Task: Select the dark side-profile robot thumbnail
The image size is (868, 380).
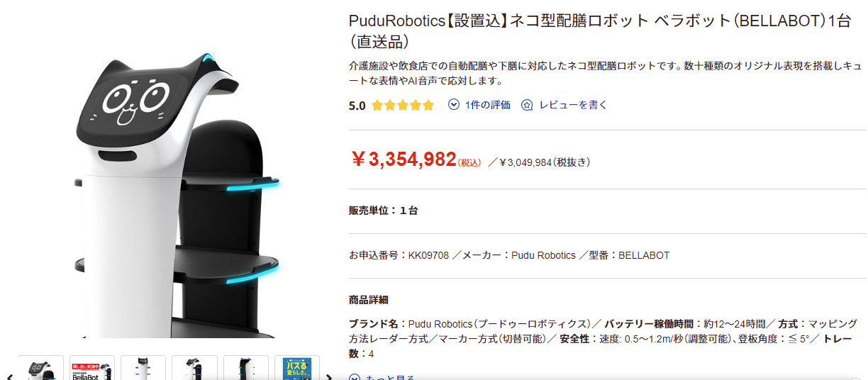Action: coord(246,368)
